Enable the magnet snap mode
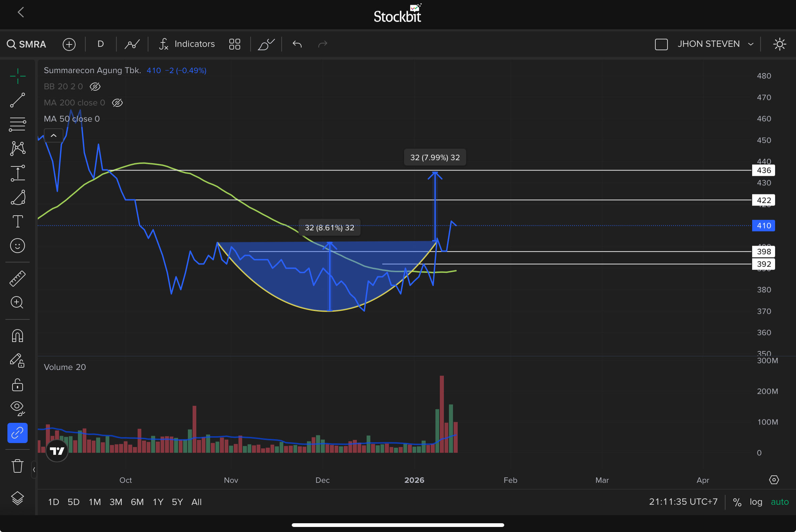This screenshot has width=796, height=532. (x=17, y=336)
